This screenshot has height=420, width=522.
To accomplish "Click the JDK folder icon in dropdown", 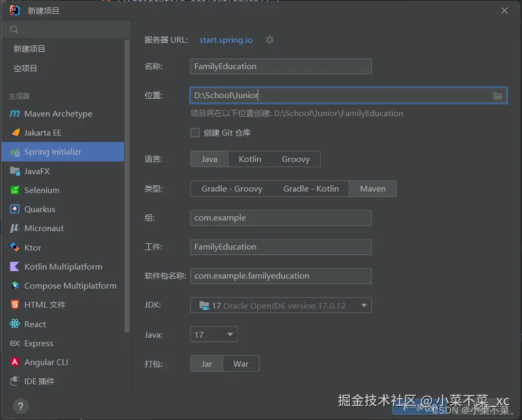I will click(x=204, y=305).
